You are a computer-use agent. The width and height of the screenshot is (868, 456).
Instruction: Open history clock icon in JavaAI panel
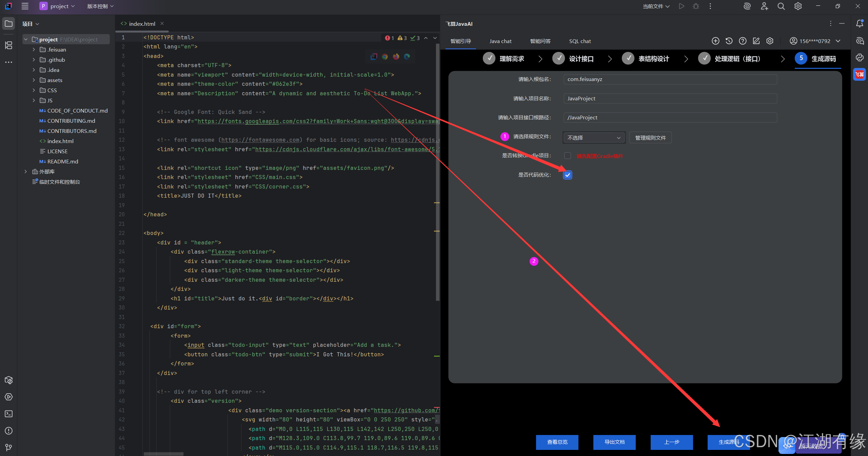pyautogui.click(x=729, y=41)
